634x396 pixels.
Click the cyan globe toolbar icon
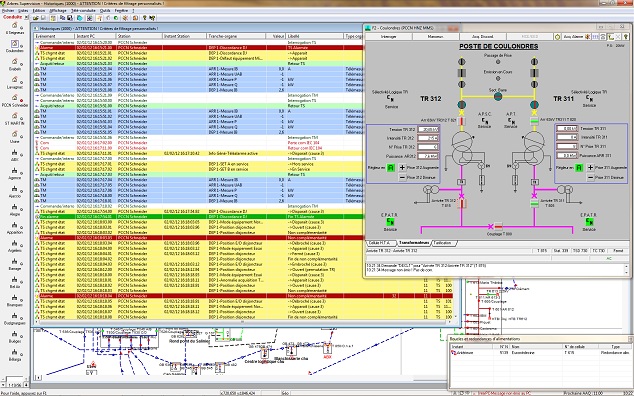80,18
